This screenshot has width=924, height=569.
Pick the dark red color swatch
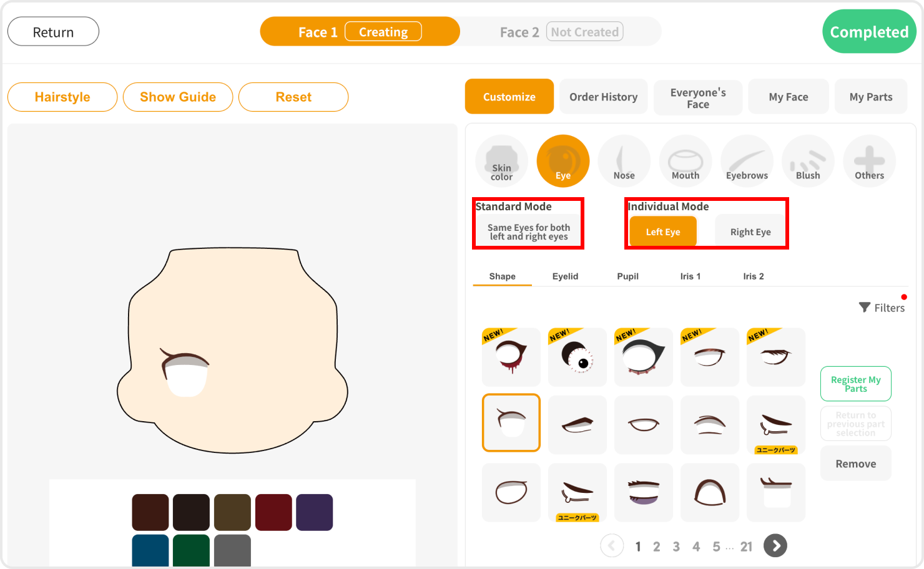pyautogui.click(x=273, y=512)
